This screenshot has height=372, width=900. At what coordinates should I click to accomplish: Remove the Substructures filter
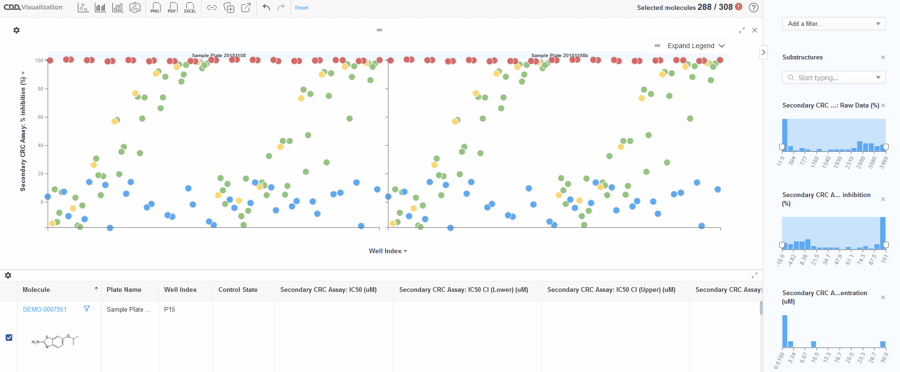click(x=883, y=57)
